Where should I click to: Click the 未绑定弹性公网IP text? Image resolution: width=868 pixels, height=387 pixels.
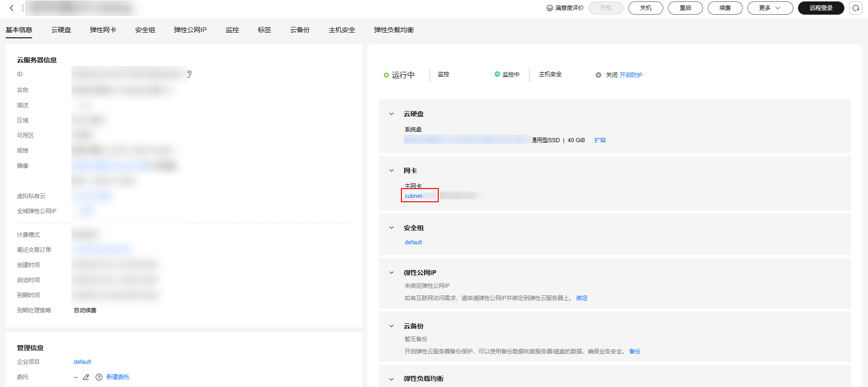pos(427,286)
